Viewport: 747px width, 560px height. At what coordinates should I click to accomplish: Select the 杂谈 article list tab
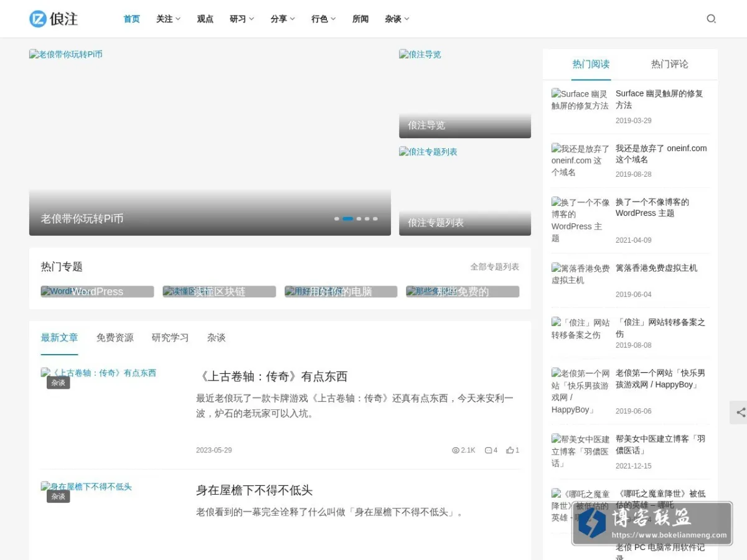pos(217,338)
